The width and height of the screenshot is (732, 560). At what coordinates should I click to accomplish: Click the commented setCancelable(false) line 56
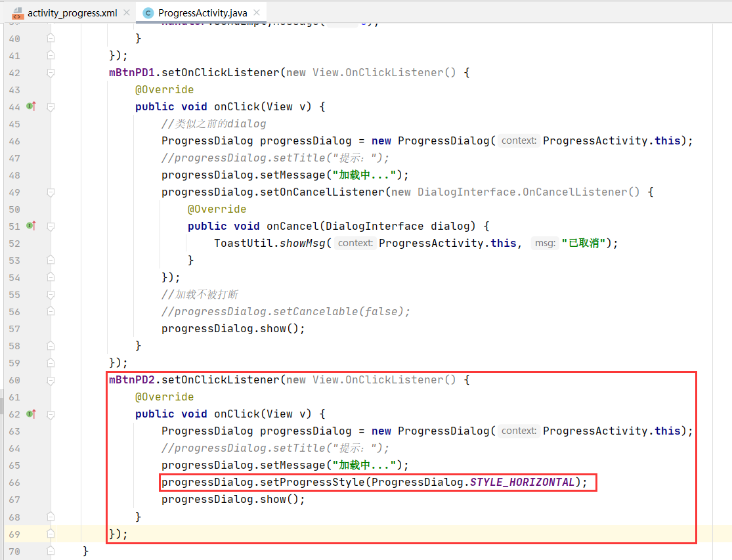(286, 311)
